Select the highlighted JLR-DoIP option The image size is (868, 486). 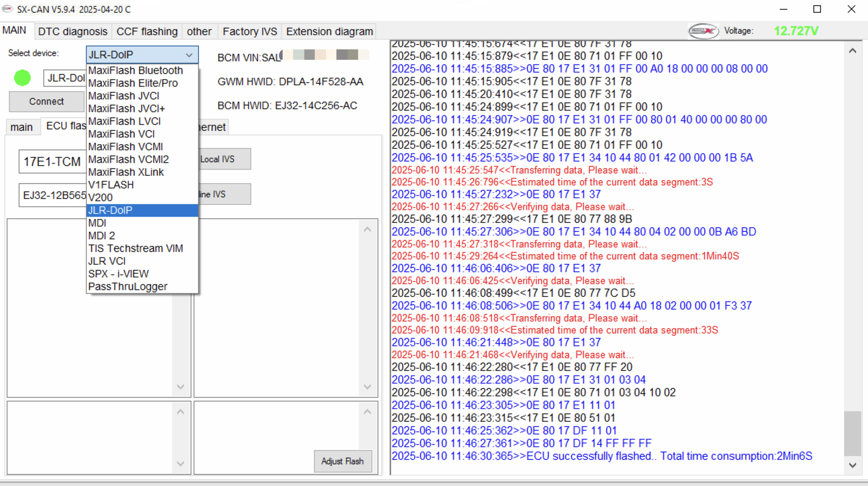[142, 210]
